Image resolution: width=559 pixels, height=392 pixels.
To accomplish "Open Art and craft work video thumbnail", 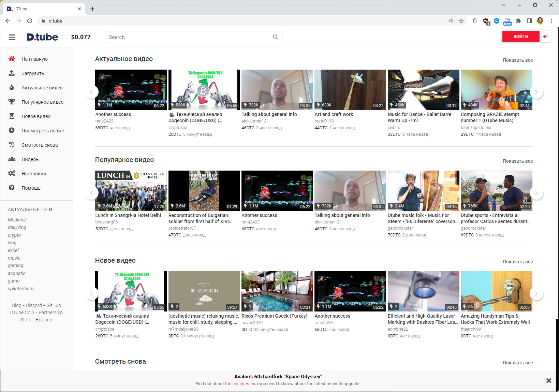I will coord(350,90).
